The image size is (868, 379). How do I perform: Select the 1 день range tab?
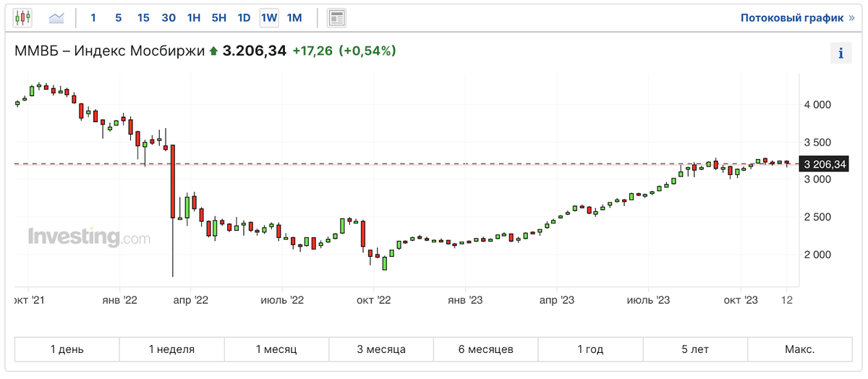(x=67, y=349)
